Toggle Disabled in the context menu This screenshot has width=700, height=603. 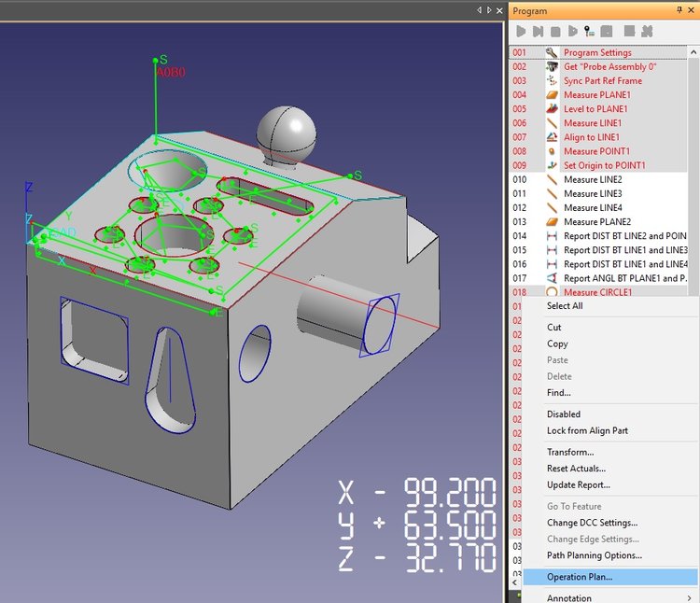pos(564,414)
